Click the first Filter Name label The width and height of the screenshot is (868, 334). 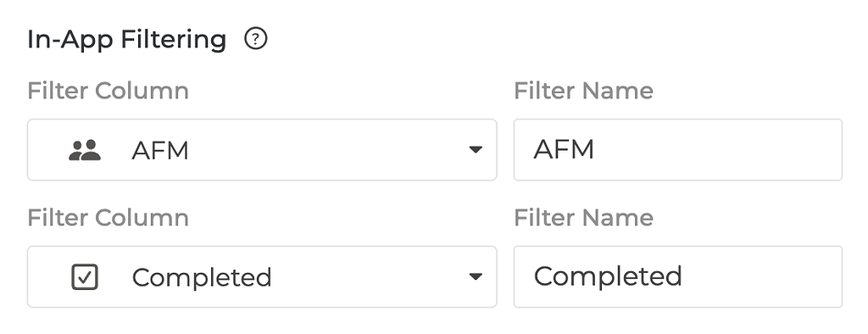click(583, 91)
